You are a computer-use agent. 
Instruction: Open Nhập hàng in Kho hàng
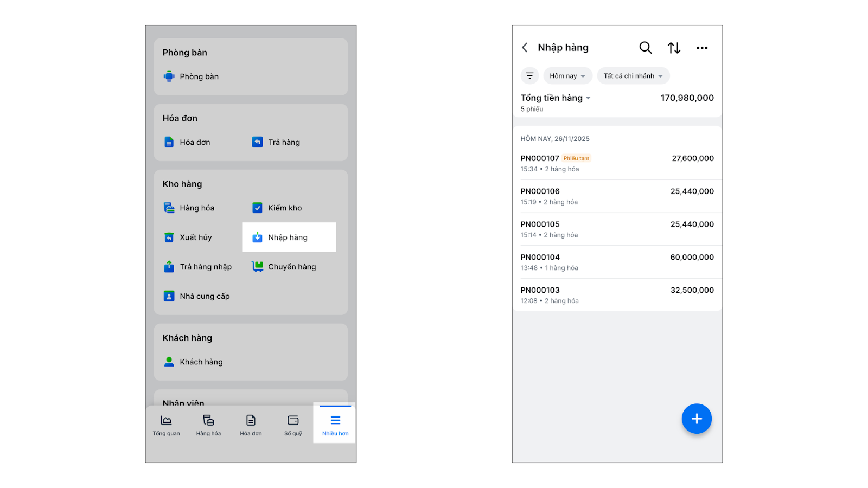288,237
